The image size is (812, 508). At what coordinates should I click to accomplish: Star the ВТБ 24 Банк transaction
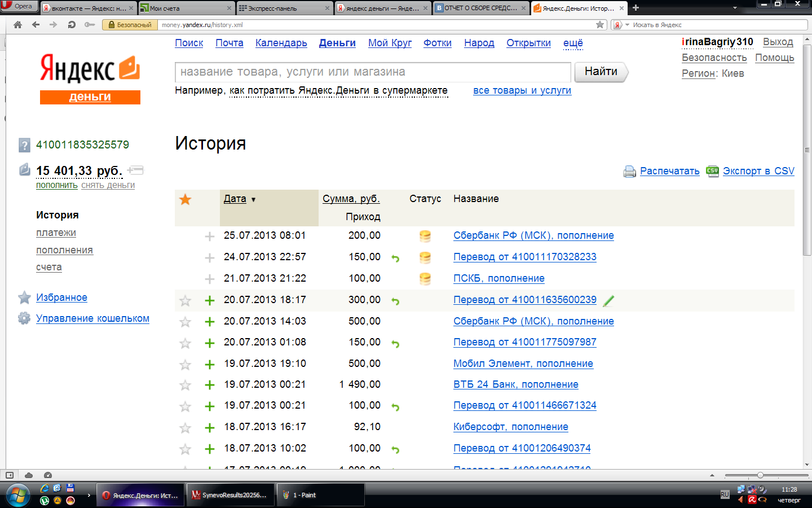click(x=185, y=386)
